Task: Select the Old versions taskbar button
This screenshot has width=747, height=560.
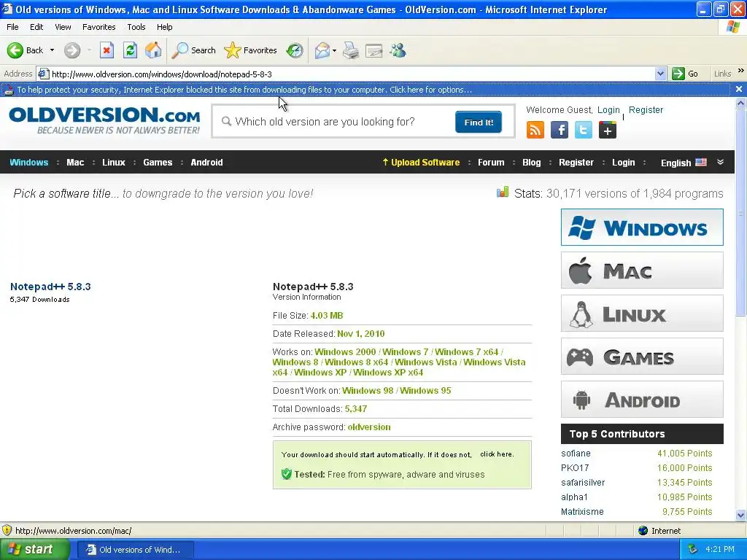Action: [135, 550]
